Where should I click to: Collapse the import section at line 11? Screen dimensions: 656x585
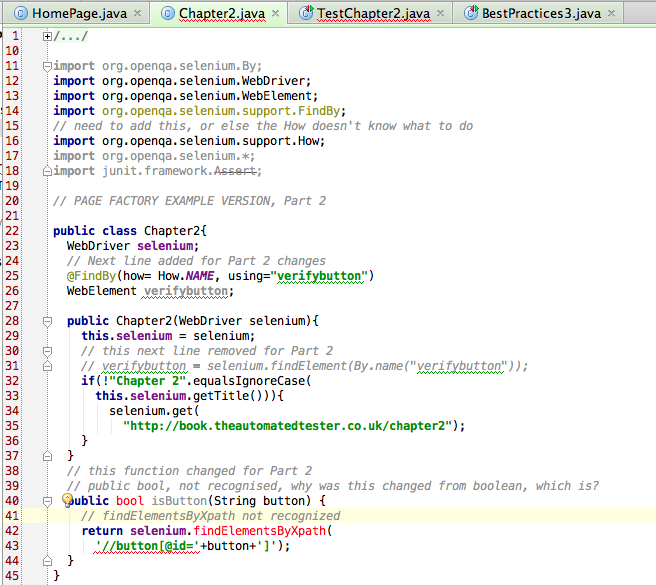click(x=47, y=66)
